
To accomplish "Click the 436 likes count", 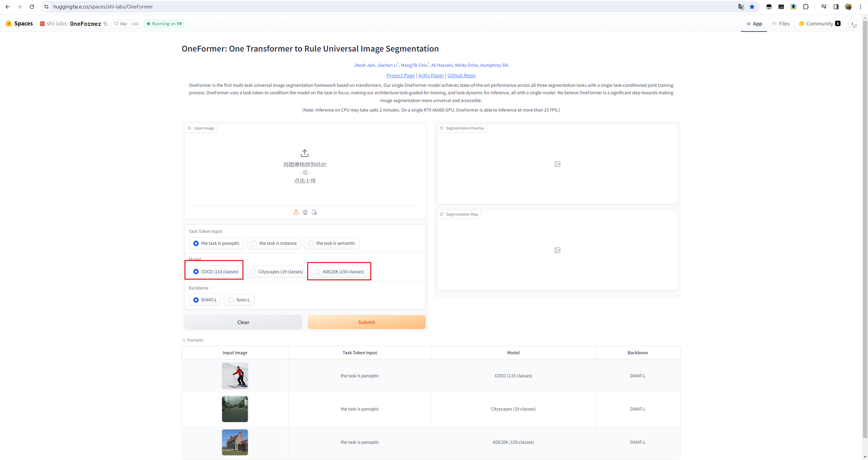I will click(135, 24).
